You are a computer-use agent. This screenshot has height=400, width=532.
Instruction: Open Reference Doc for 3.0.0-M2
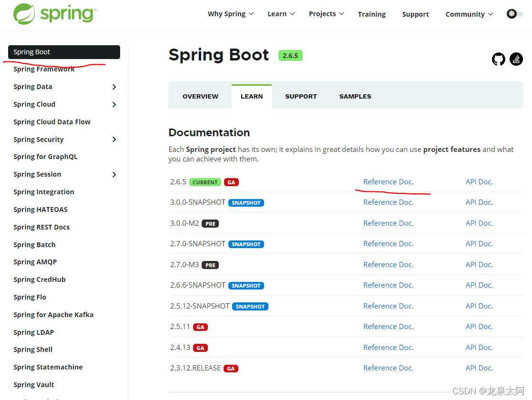(388, 223)
